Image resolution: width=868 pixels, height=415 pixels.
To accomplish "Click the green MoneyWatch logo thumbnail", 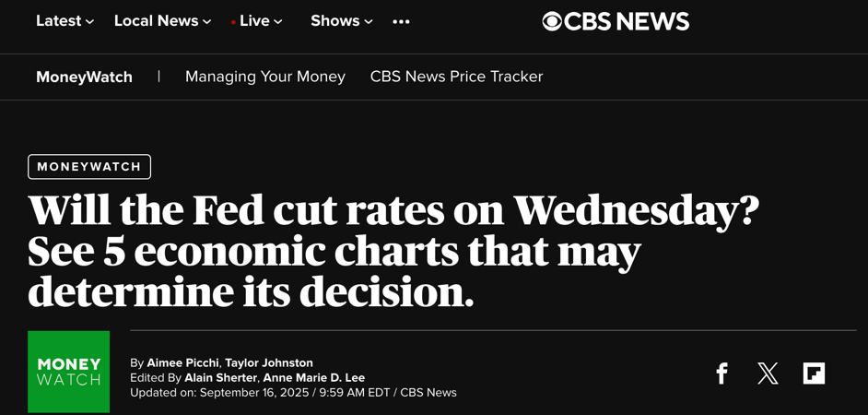I will point(69,372).
